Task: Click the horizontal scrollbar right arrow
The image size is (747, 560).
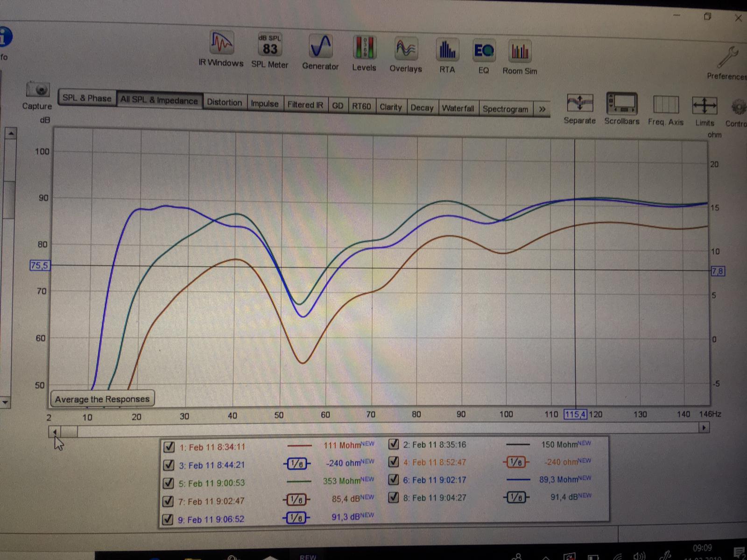Action: (704, 427)
